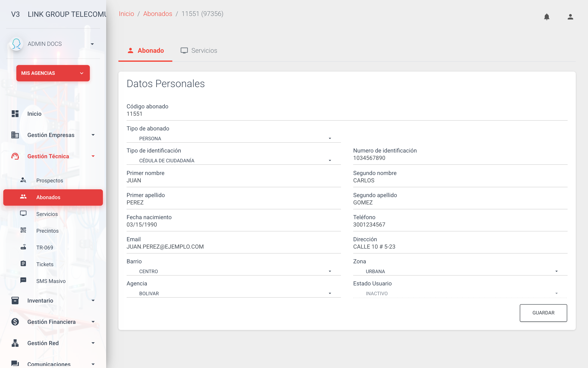This screenshot has width=588, height=368.
Task: Collapse the Gestión Técnica menu arrow
Action: point(93,156)
